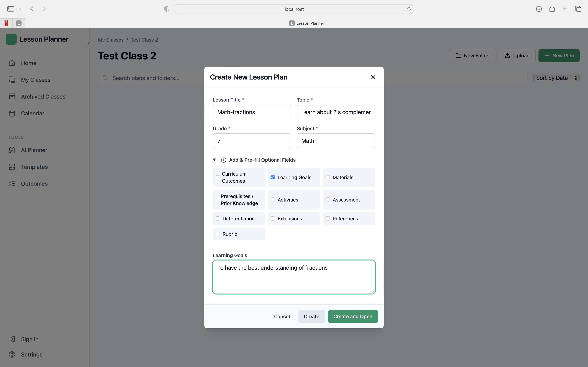Screen dimensions: 588x367
Task: Click the reload page icon in address bar
Action: [409, 9]
